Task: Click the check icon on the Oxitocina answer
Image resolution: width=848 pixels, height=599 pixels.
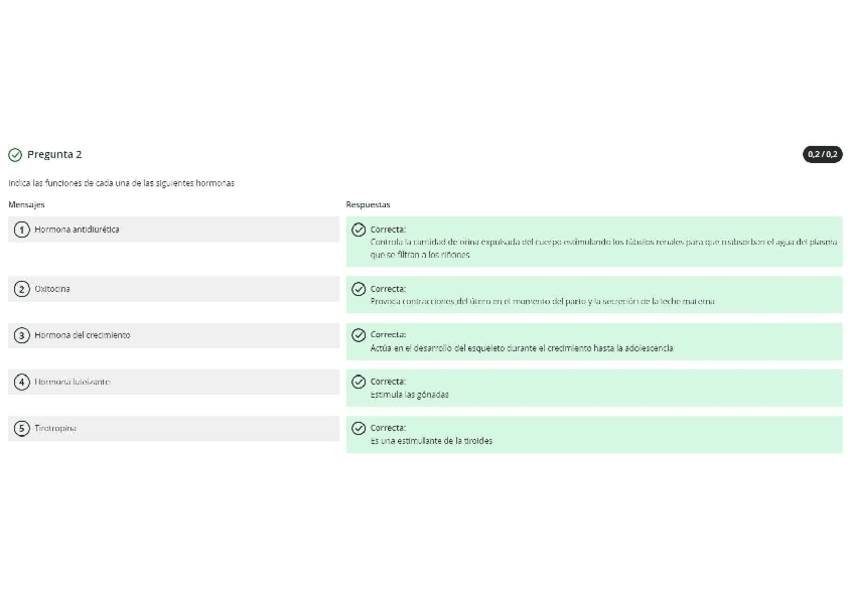Action: 359,289
